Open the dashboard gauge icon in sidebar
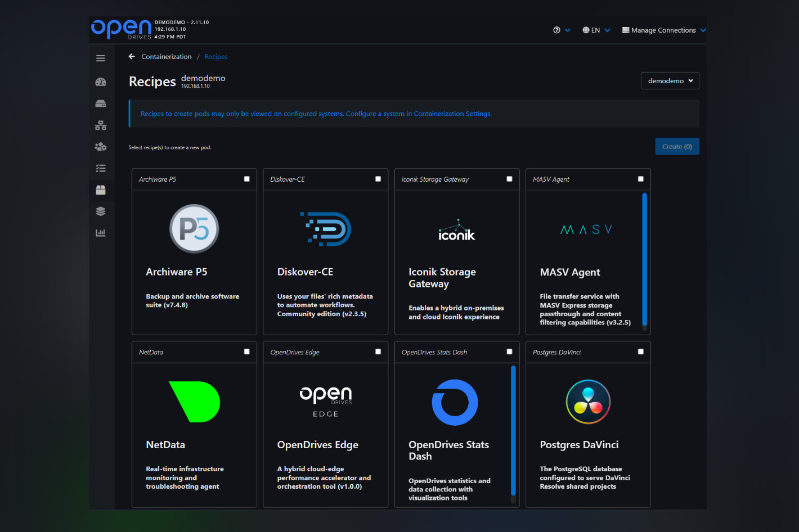The image size is (799, 532). click(101, 82)
